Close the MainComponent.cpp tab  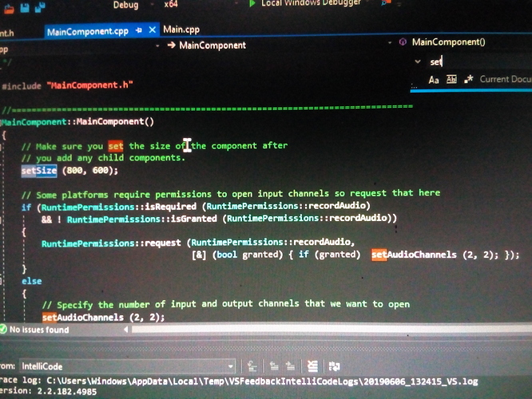153,30
